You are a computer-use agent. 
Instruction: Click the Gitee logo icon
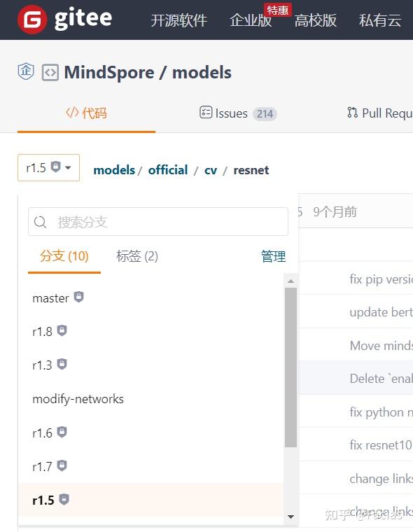(32, 20)
